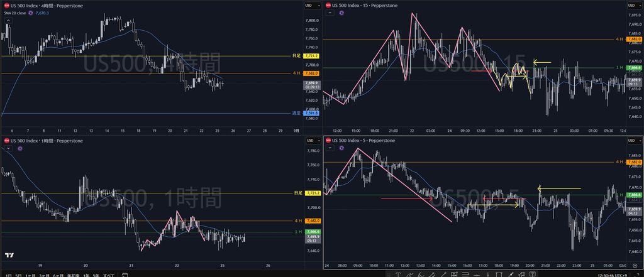Collapse the legend in the 4-hour chart
The height and width of the screenshot is (277, 644).
coord(8,20)
